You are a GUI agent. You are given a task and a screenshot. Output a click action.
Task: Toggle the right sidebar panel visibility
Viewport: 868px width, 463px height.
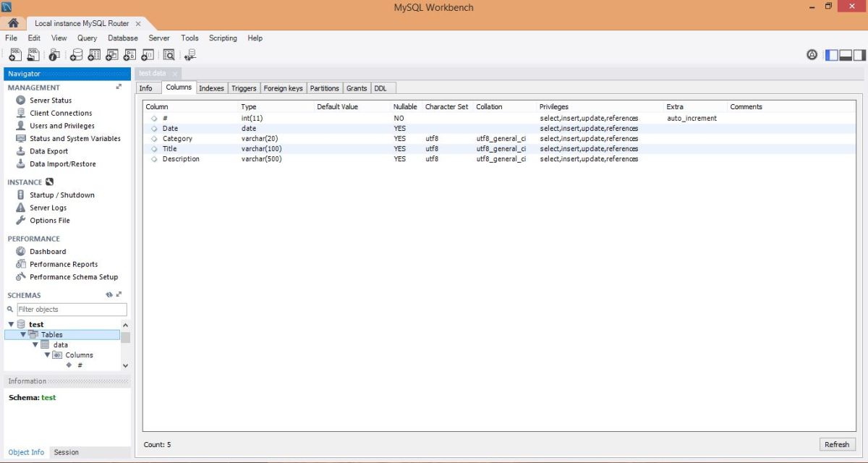859,54
